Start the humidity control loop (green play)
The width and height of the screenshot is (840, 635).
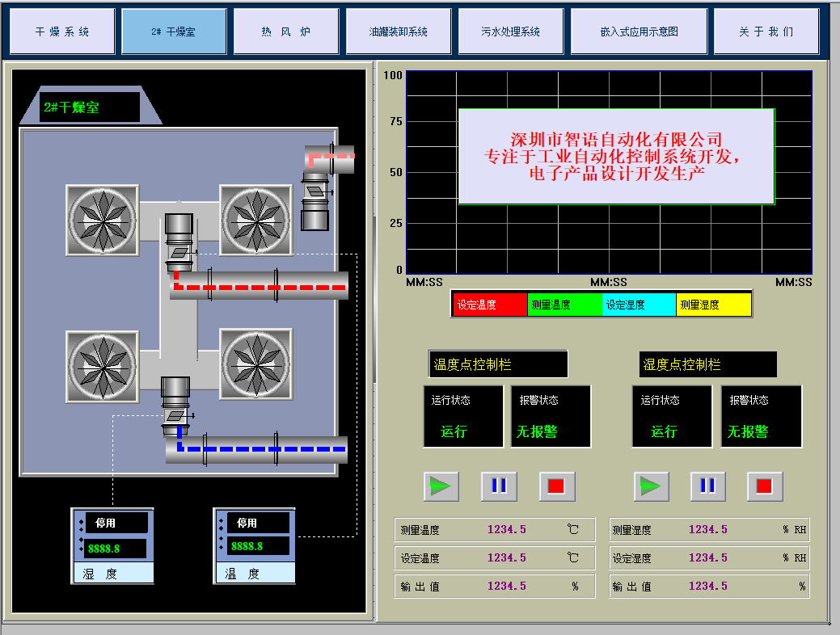point(651,486)
